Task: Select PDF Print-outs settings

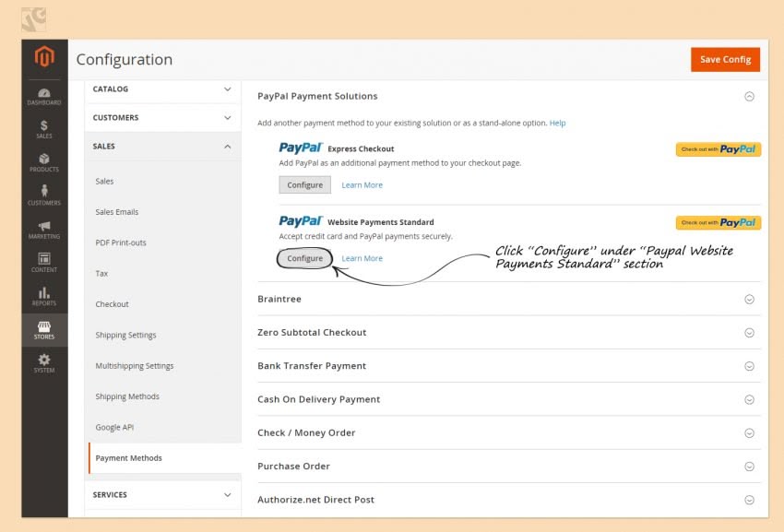Action: click(121, 243)
